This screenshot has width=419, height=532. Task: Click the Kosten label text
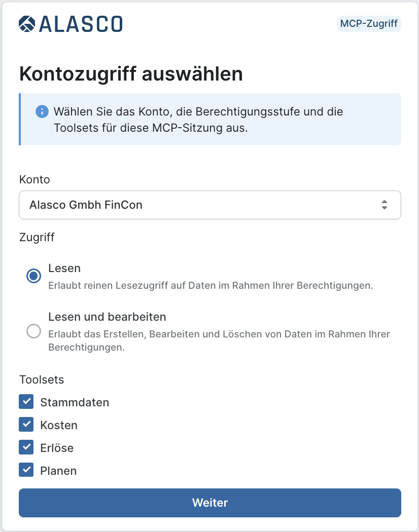pos(59,425)
